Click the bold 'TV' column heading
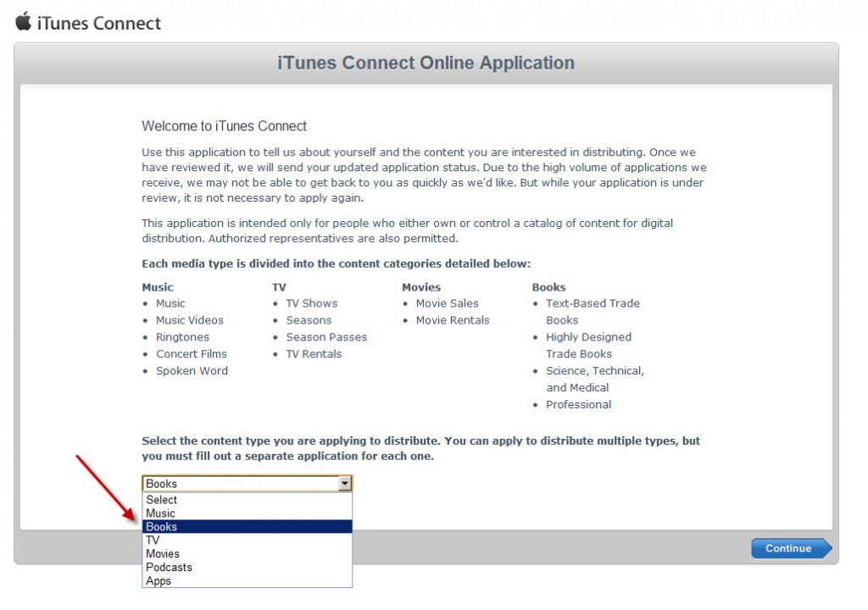The height and width of the screenshot is (610, 868). click(279, 287)
